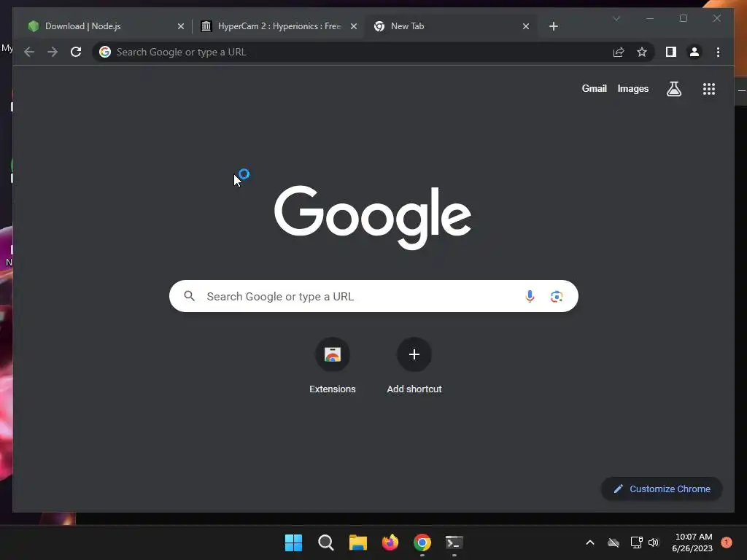Viewport: 747px width, 560px height.
Task: Open the Chrome profile menu
Action: 694,52
